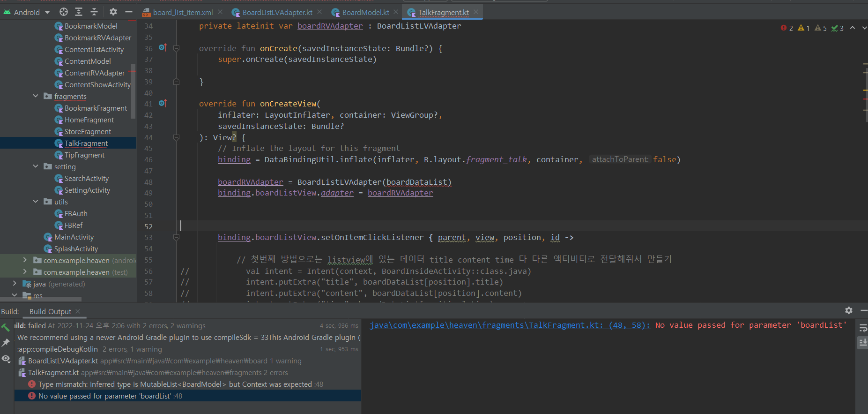Viewport: 868px width, 414px height.
Task: Open MainActivity class
Action: coord(74,237)
